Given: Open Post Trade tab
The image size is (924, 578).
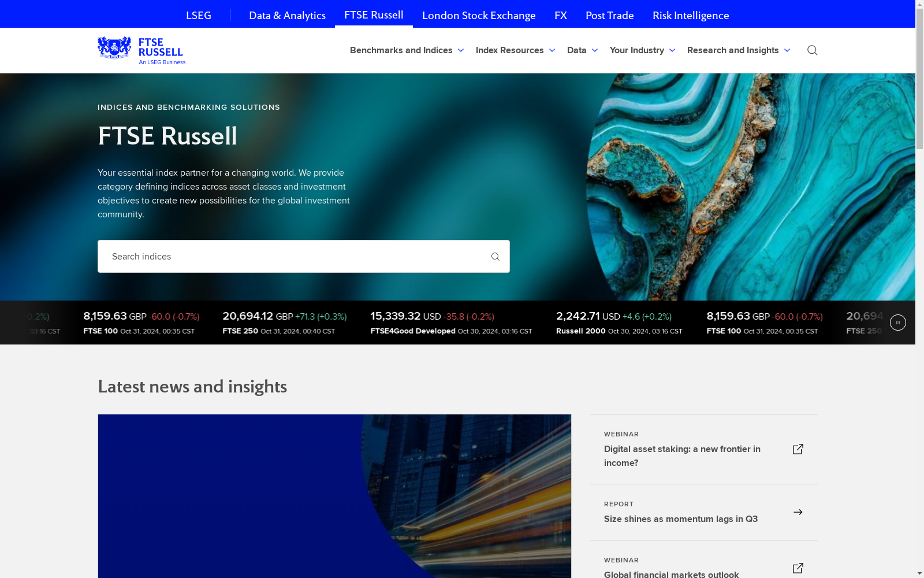Looking at the screenshot, I should (x=610, y=15).
